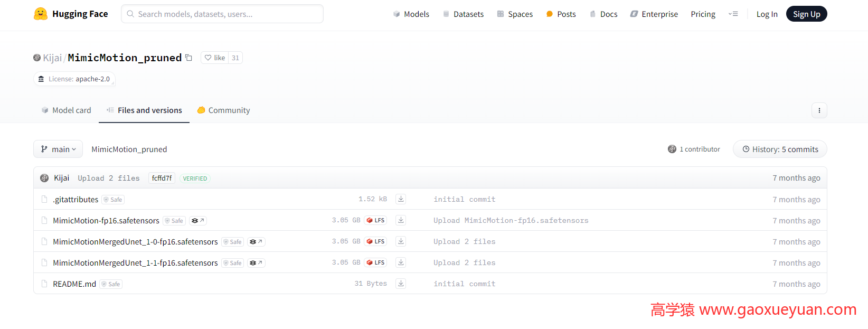Download MimicMotion-fp16.safetensors file
Screen dimensions: 868x329
(x=401, y=220)
